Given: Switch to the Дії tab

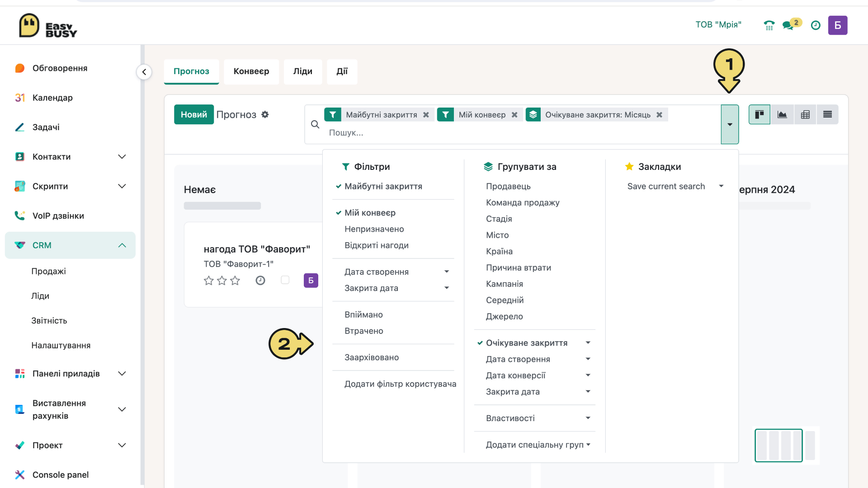Looking at the screenshot, I should tap(342, 71).
